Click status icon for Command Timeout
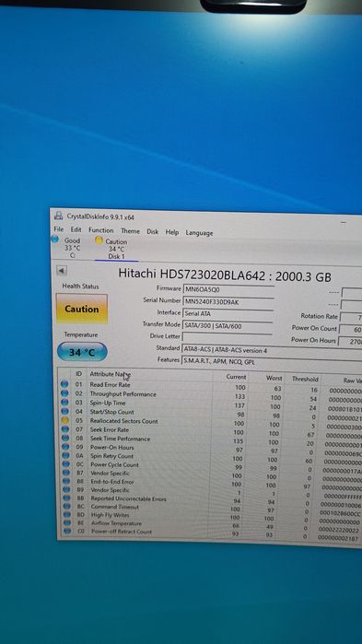 [66, 506]
